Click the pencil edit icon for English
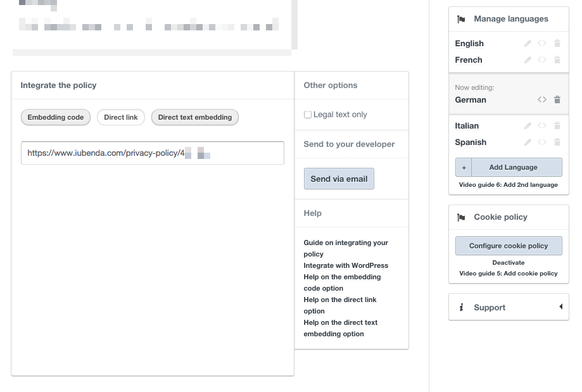This screenshot has height=392, width=582. (x=528, y=44)
